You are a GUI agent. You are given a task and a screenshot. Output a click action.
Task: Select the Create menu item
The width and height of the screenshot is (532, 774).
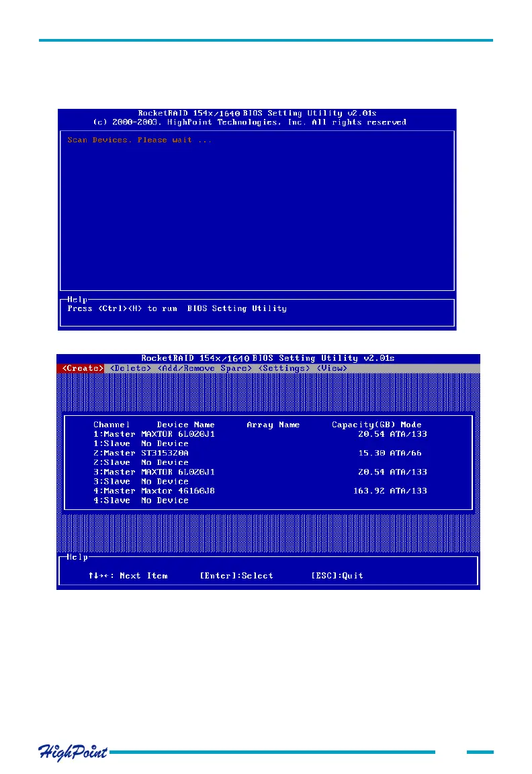tap(83, 368)
